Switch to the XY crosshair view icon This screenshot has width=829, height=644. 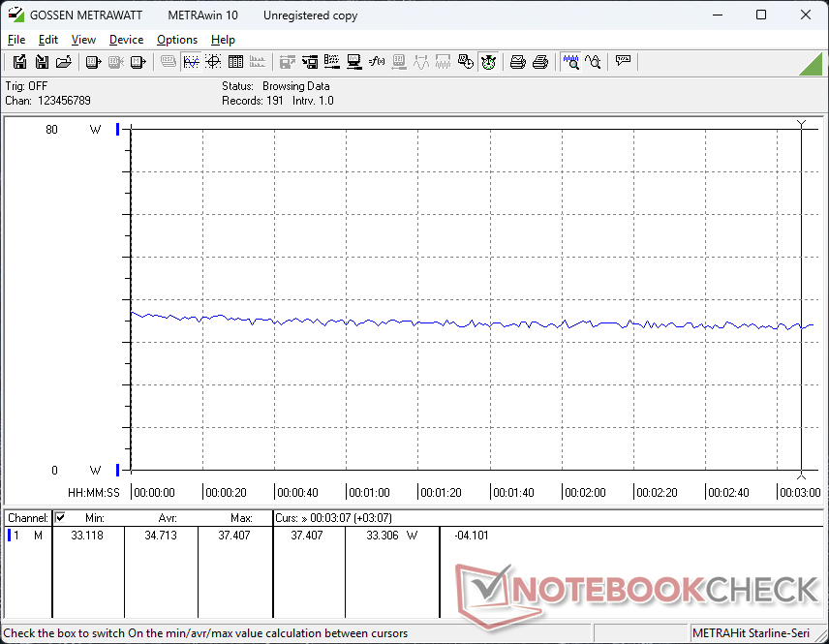213,62
